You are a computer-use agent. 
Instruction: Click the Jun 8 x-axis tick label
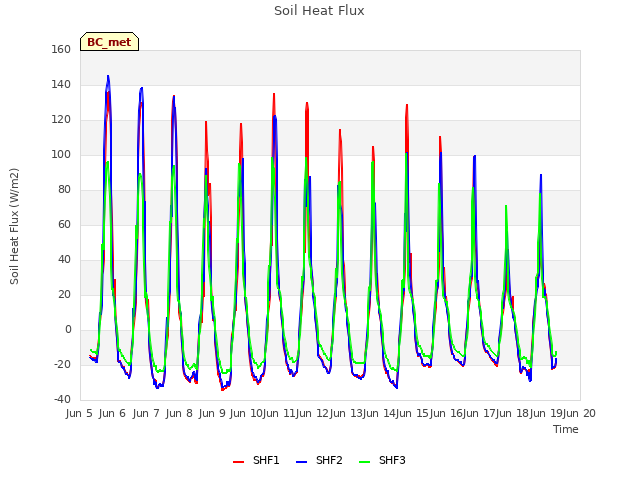click(179, 413)
